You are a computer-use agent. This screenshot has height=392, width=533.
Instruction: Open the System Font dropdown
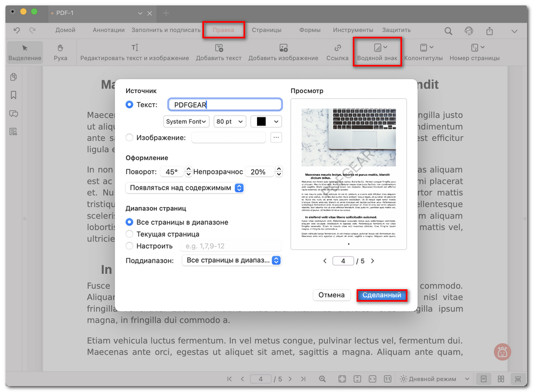(x=186, y=122)
